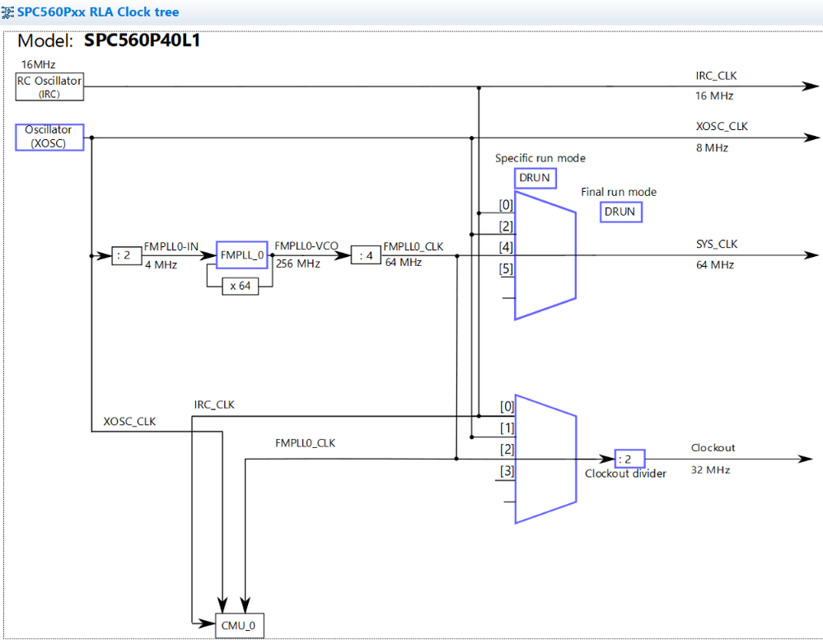
Task: Click the Final run mode label
Action: point(619,192)
